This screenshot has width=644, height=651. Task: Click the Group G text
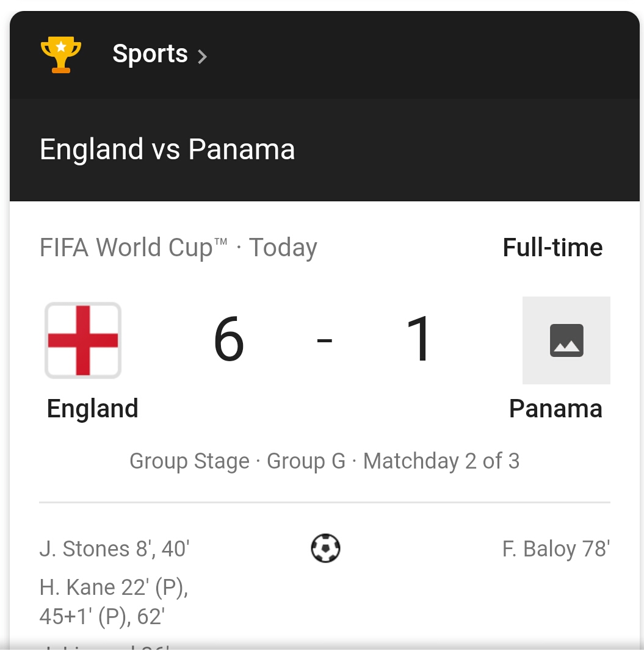coord(306,461)
